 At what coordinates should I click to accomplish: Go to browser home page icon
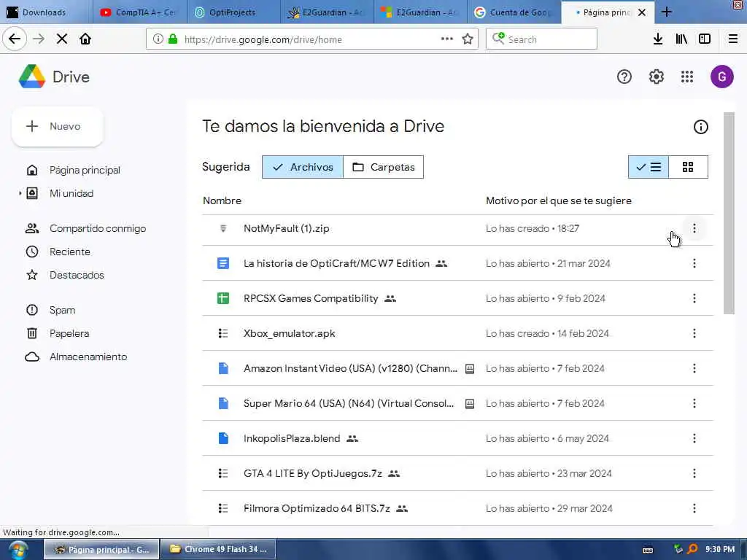click(85, 39)
